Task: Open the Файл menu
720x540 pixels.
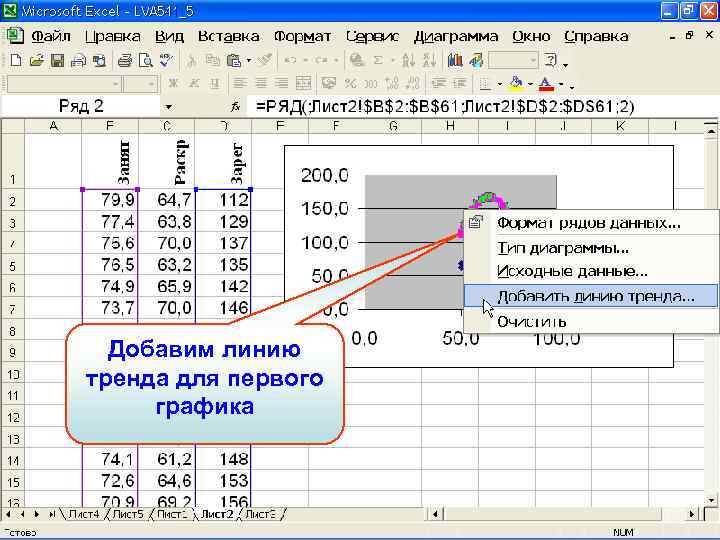Action: (51, 36)
